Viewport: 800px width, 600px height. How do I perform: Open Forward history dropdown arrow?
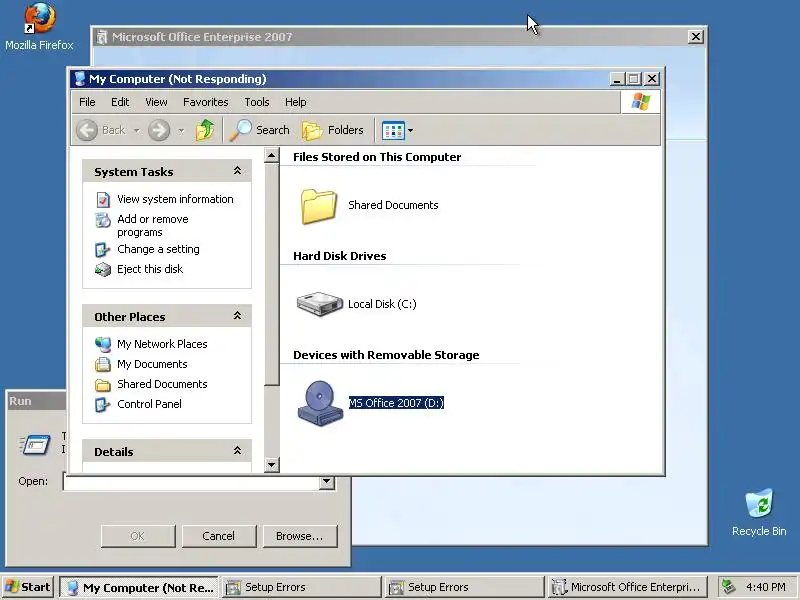tap(181, 131)
